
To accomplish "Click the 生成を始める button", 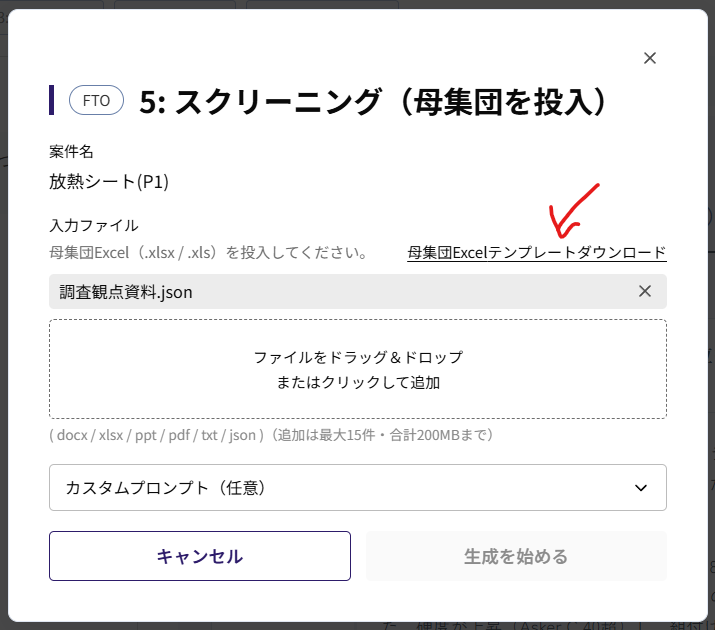I will (x=516, y=556).
